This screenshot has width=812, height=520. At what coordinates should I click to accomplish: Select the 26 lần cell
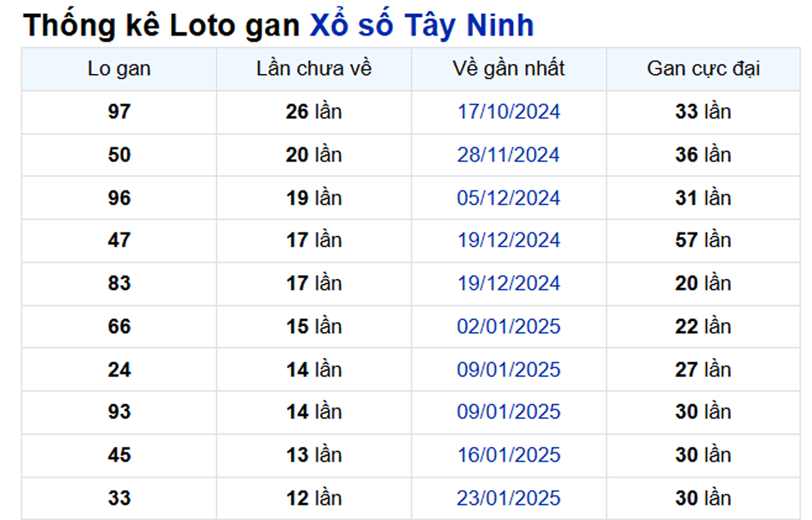(314, 112)
